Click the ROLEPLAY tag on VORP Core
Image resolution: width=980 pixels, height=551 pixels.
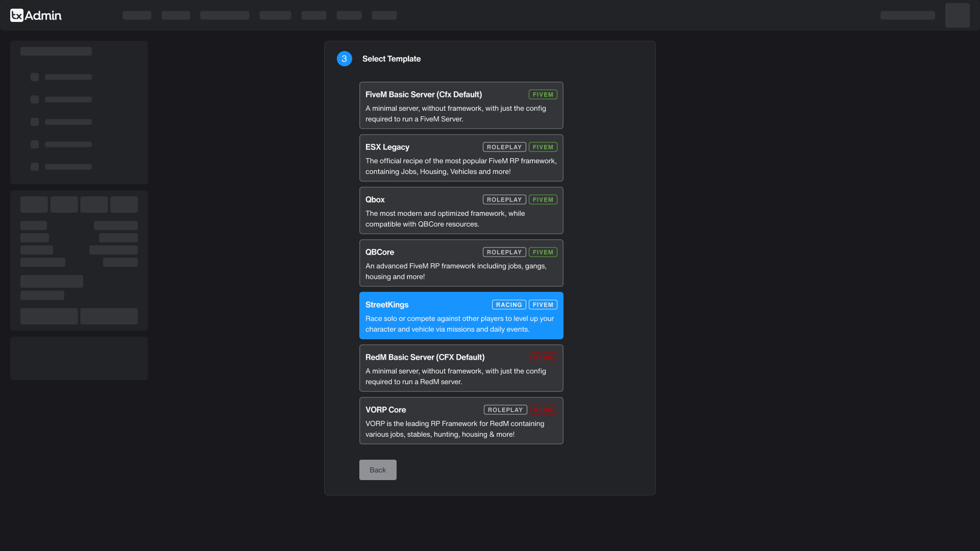point(505,410)
